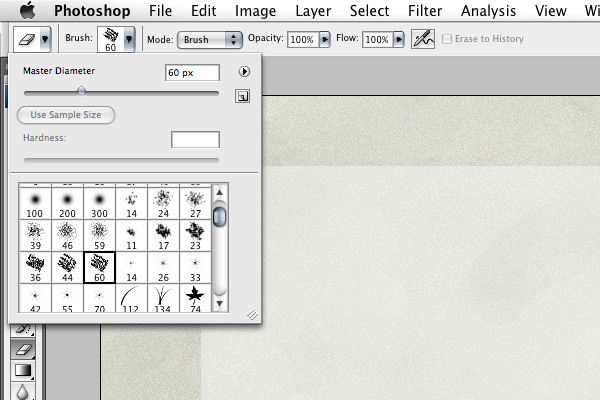
Task: Select the star 55 brush preset
Action: point(67,298)
